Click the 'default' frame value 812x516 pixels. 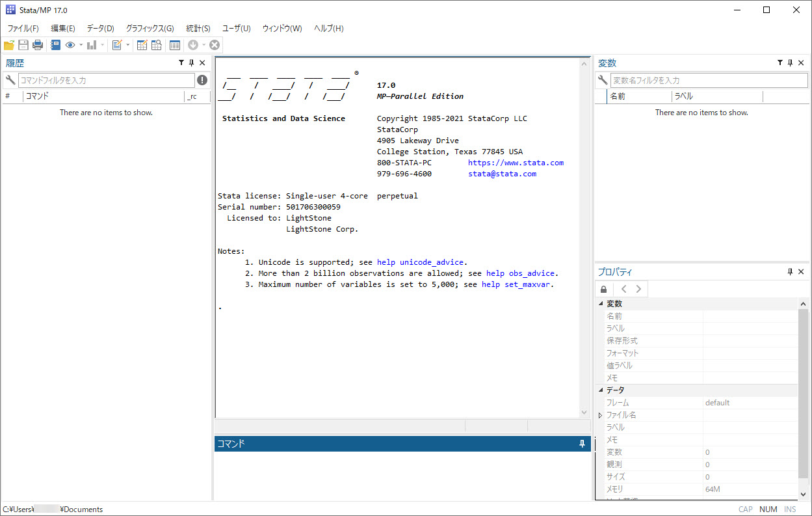click(x=718, y=403)
